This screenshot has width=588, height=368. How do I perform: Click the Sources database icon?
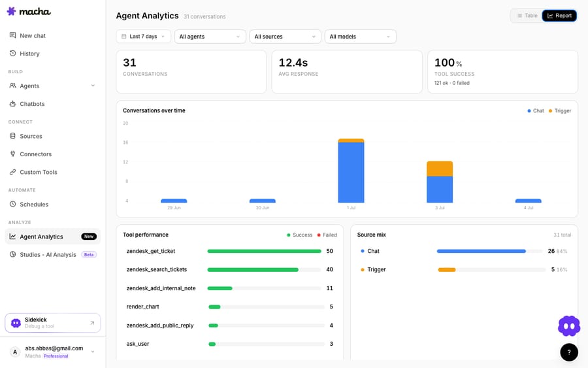[x=13, y=136]
